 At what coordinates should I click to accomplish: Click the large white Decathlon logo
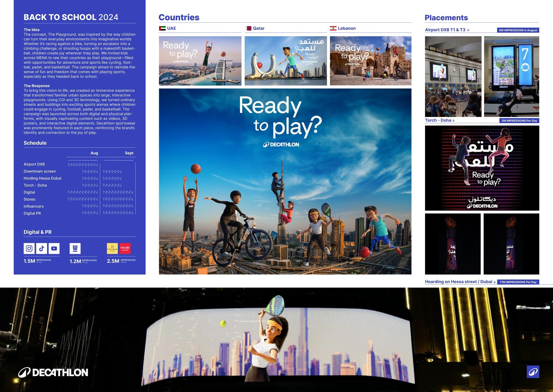pyautogui.click(x=53, y=373)
